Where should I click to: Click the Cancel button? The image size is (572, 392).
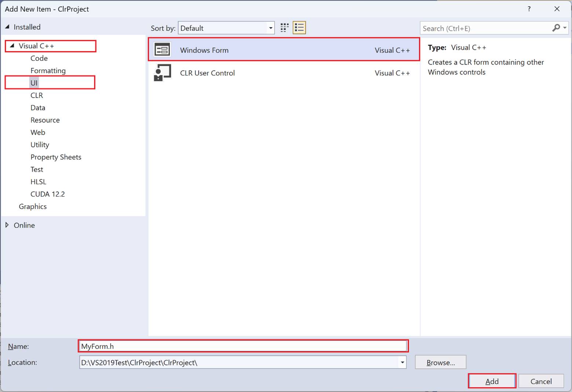tap(541, 381)
